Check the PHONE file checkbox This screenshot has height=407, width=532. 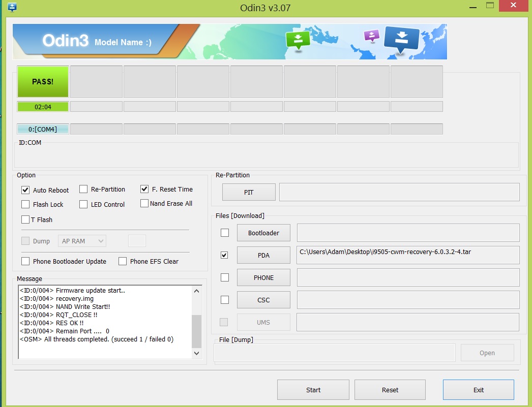click(x=225, y=277)
